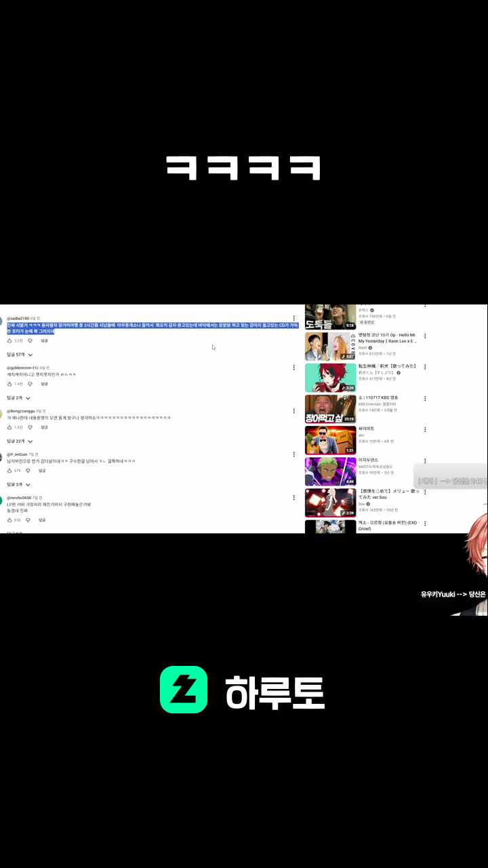This screenshot has height=868, width=488.
Task: Reply to @mnuho0630's comment
Action: tap(42, 520)
